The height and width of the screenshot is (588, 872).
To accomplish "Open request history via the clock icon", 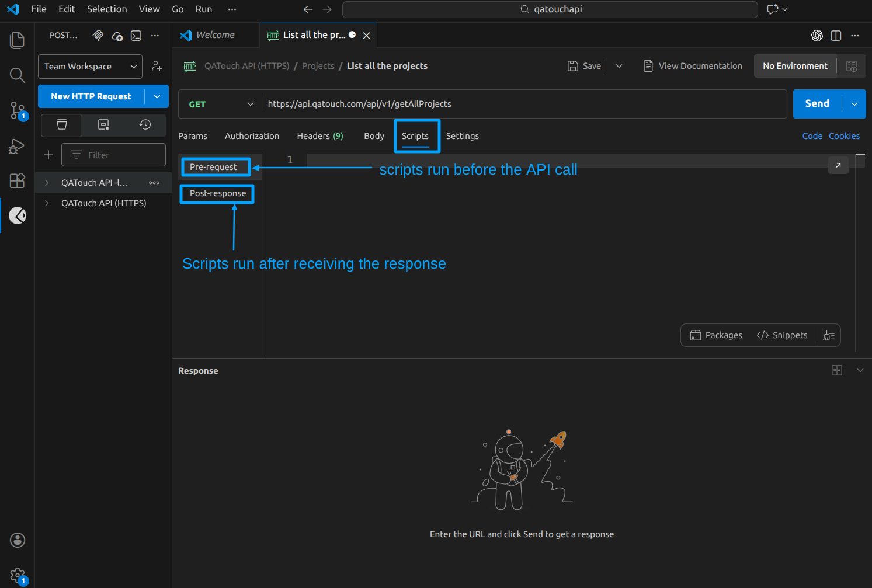I will point(144,125).
